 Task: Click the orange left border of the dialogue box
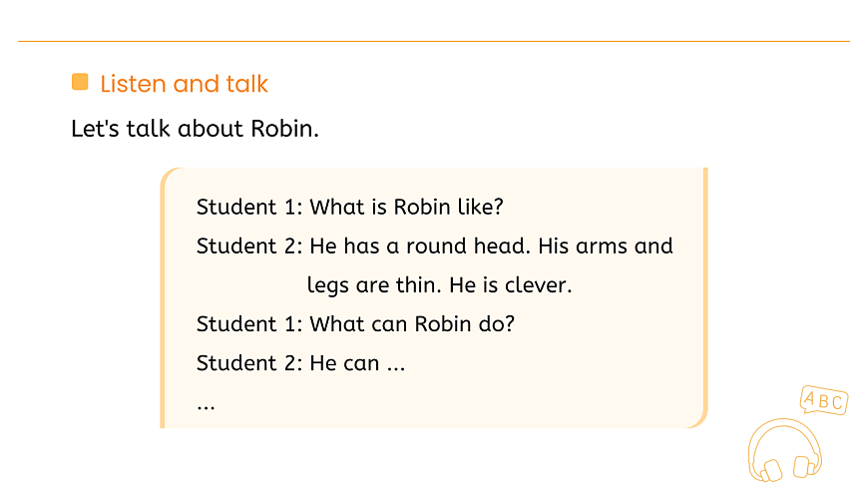point(163,299)
